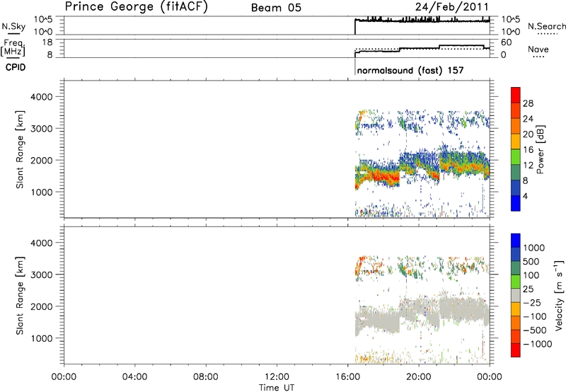Screen dimensions: 566x392
Task: Click the 'Beam 05' label
Action: (276, 8)
